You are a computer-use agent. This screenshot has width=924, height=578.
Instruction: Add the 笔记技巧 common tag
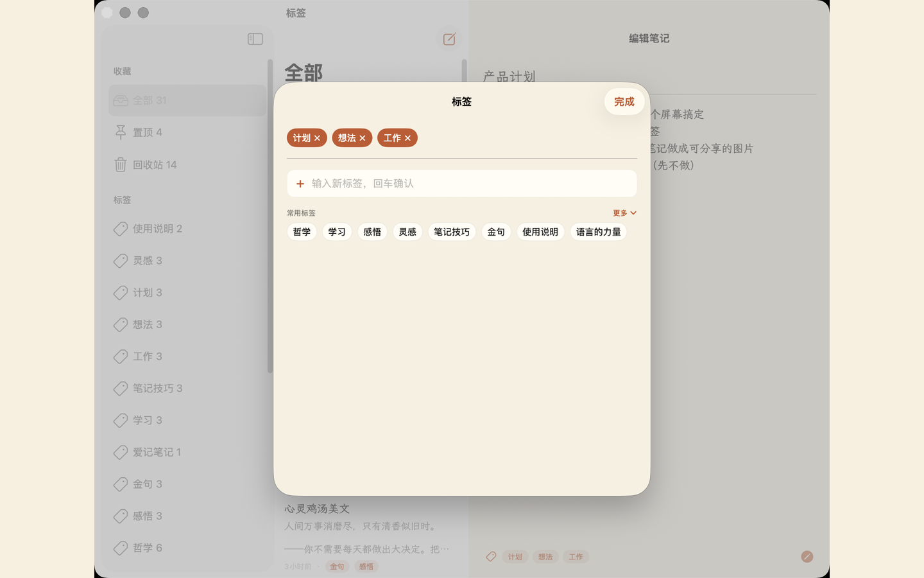coord(452,232)
